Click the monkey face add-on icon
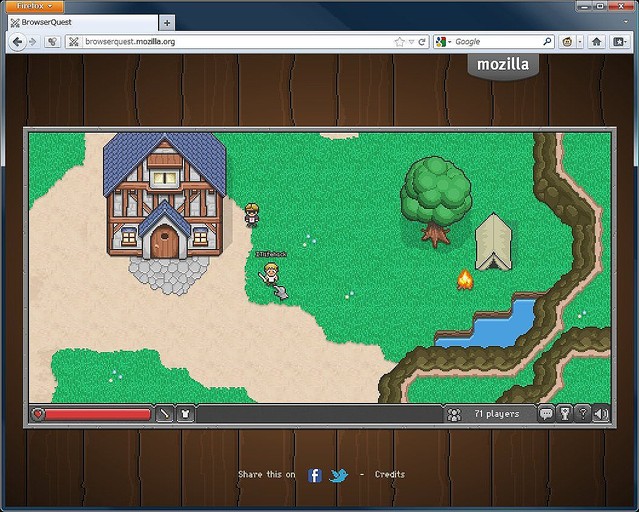The image size is (639, 512). pyautogui.click(x=567, y=42)
